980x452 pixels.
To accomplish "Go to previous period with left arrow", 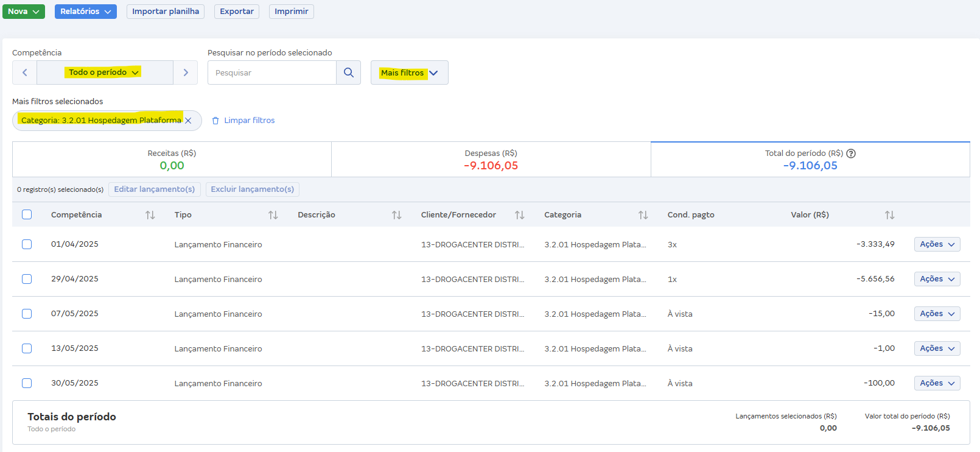I will (25, 72).
